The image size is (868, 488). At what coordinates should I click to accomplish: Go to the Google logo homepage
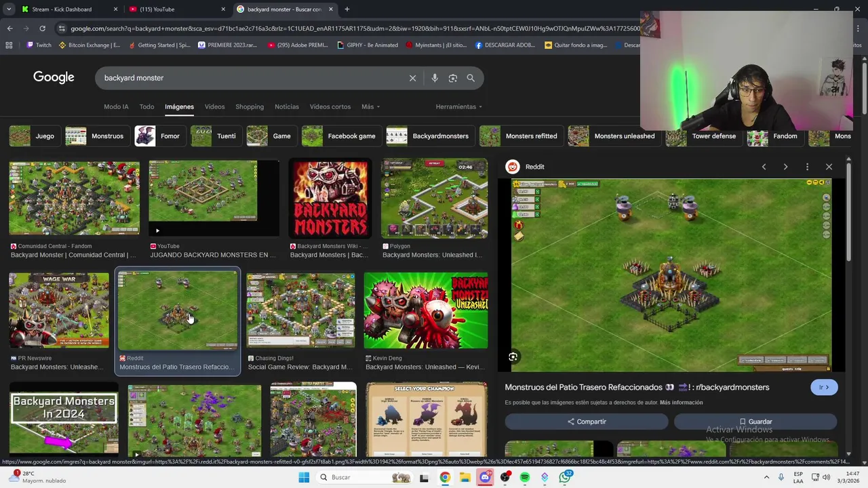coord(54,77)
